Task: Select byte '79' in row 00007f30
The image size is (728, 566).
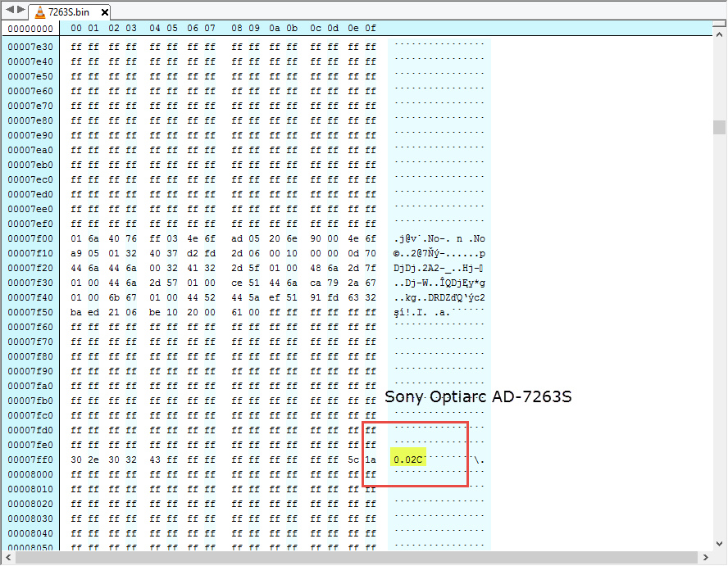Action: tap(333, 283)
